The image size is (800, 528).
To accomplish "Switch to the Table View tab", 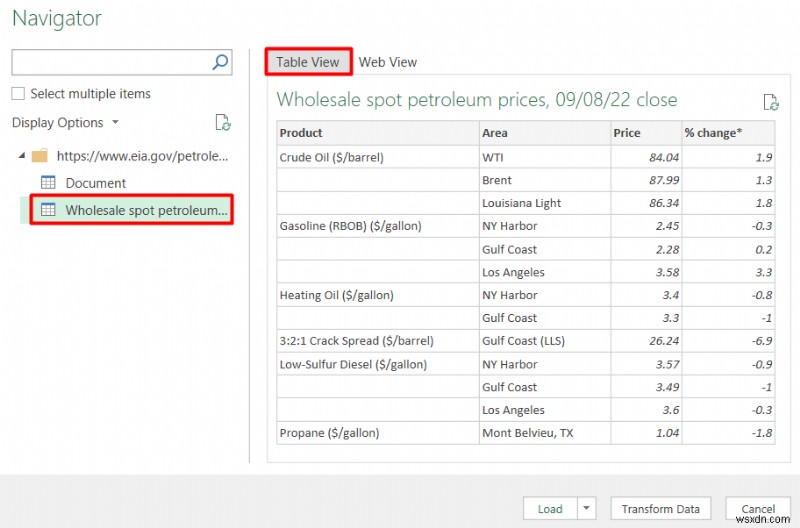I will [x=308, y=62].
